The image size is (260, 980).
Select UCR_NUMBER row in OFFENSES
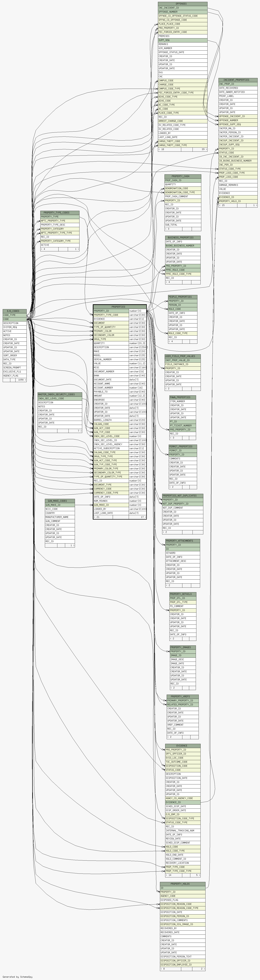click(183, 48)
